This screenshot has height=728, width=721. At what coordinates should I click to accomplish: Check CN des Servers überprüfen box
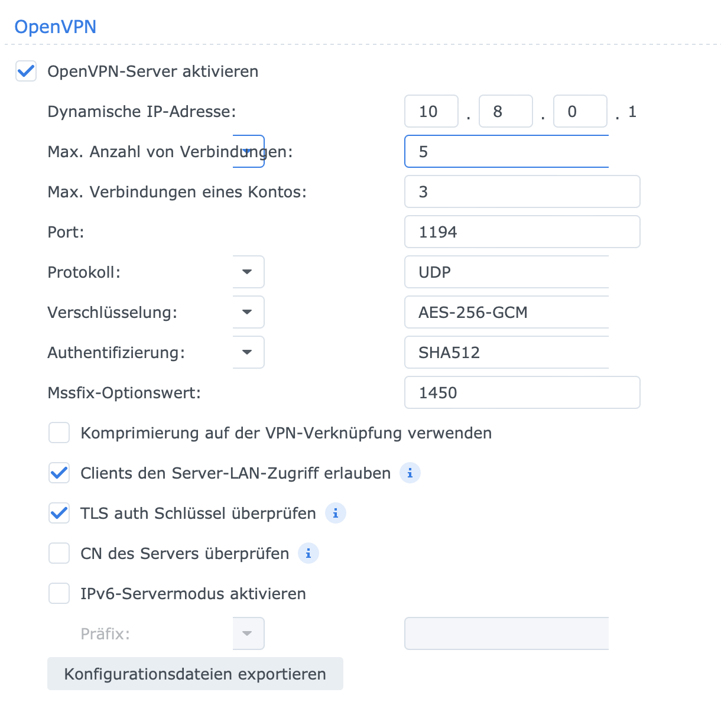click(x=59, y=554)
